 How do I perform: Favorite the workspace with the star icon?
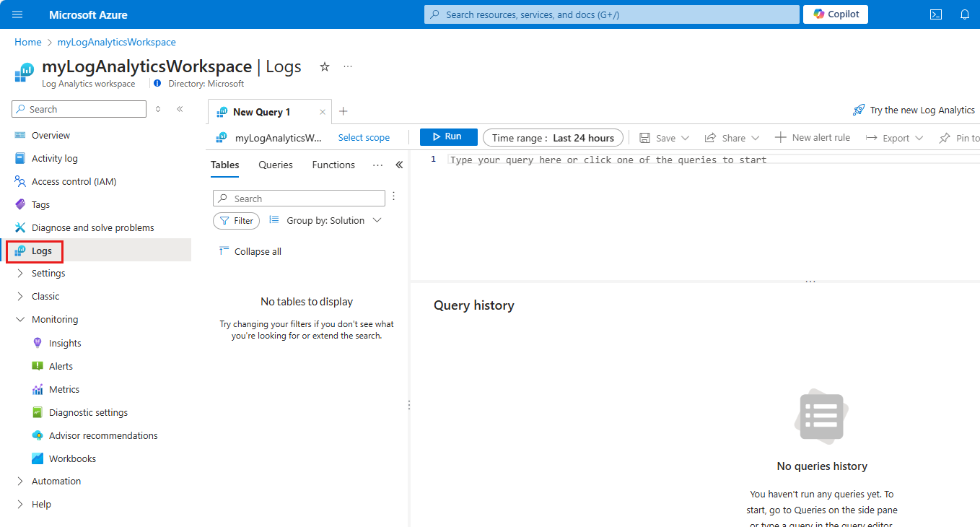point(325,66)
